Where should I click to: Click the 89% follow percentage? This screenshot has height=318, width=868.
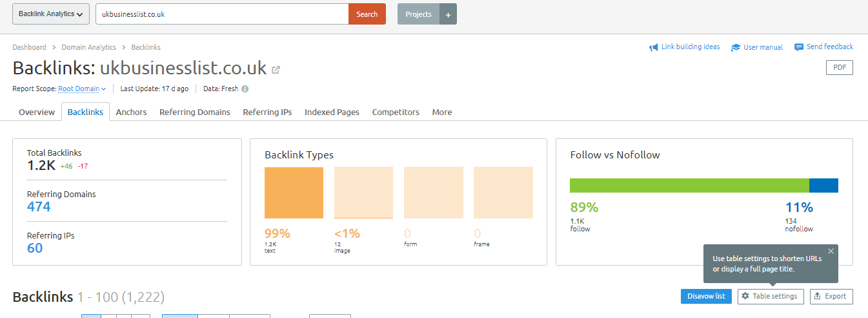584,207
